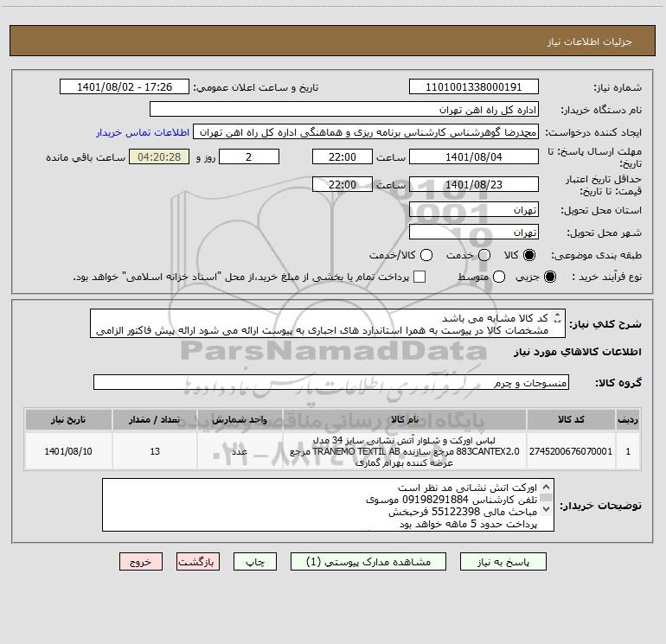Click the unit cell عدد
This screenshot has width=666, height=644.
pos(240,451)
